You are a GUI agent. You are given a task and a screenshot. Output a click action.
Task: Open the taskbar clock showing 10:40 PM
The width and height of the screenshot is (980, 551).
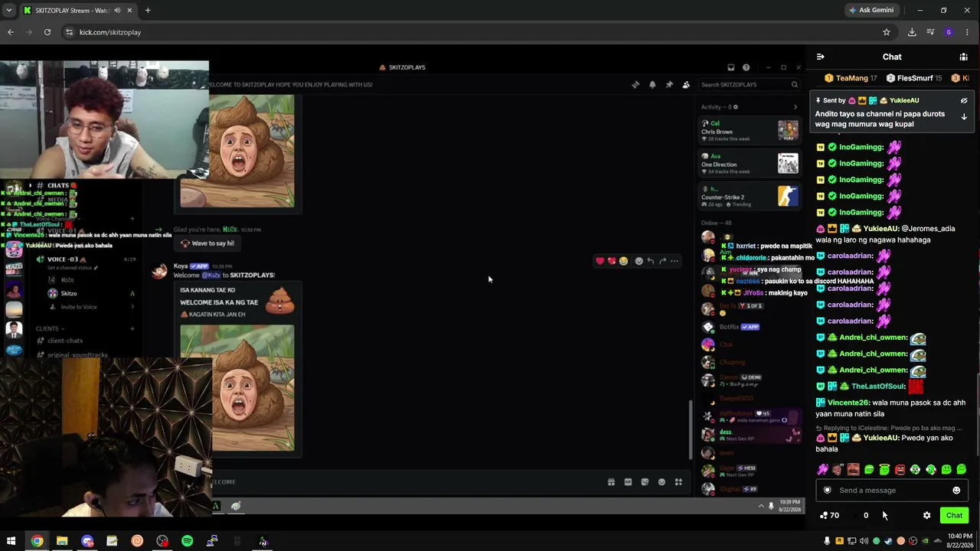coord(959,541)
